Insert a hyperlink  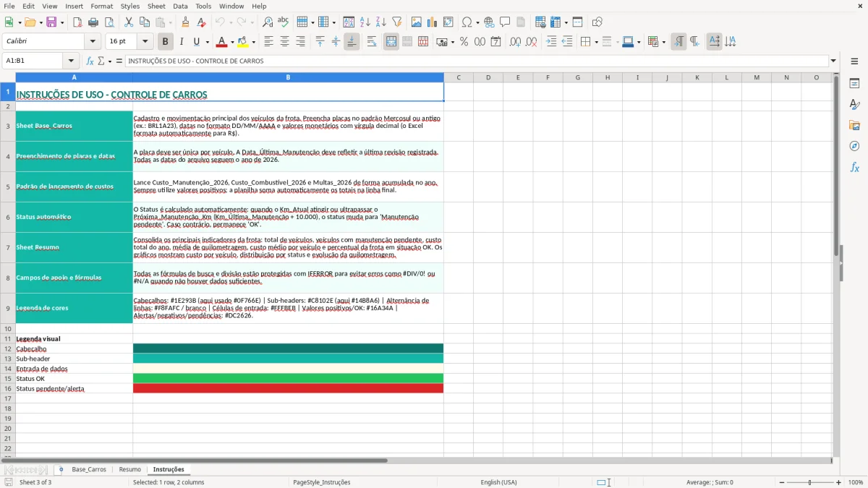click(x=489, y=22)
